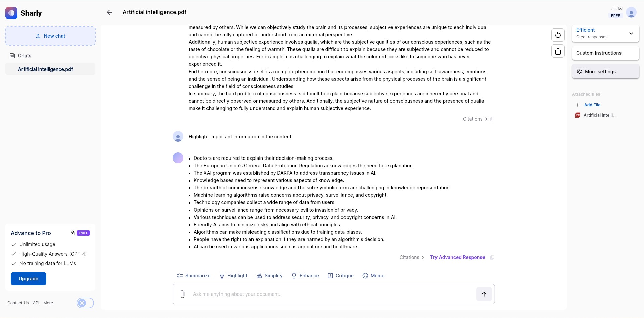
Task: Focus the Ask me anything input field
Action: (x=332, y=294)
